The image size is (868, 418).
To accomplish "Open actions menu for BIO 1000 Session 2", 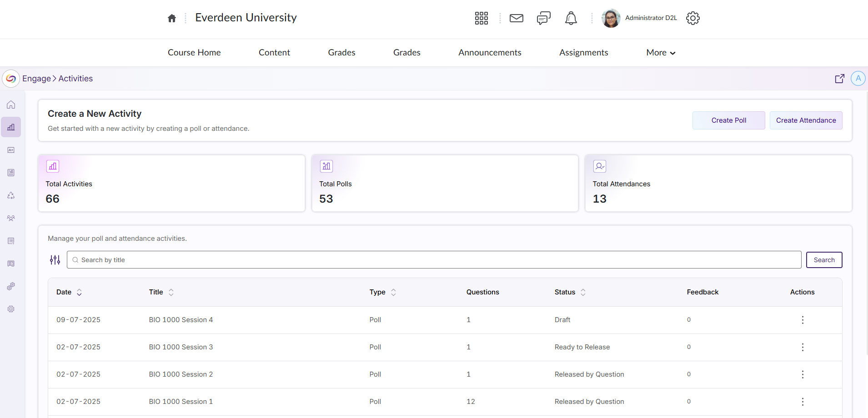I will click(803, 374).
